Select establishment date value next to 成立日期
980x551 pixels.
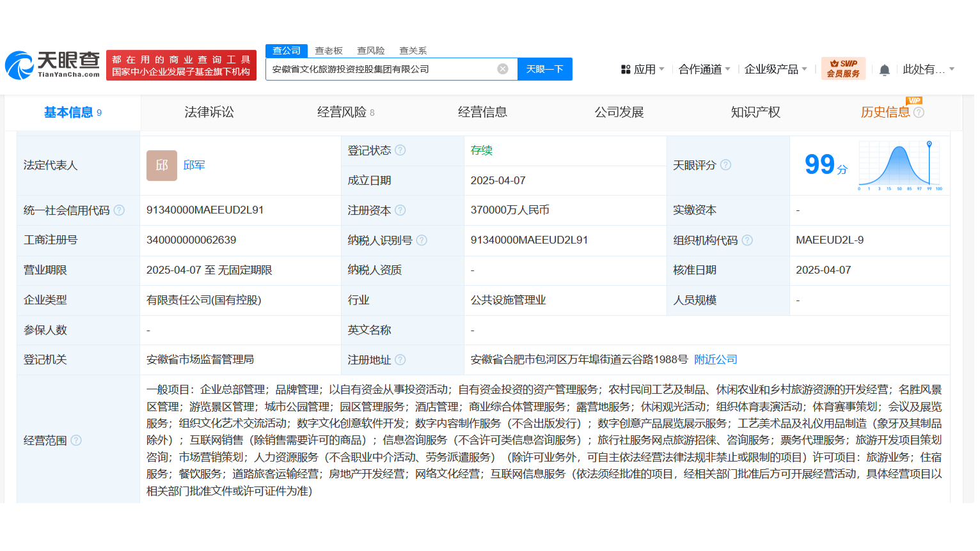point(498,181)
